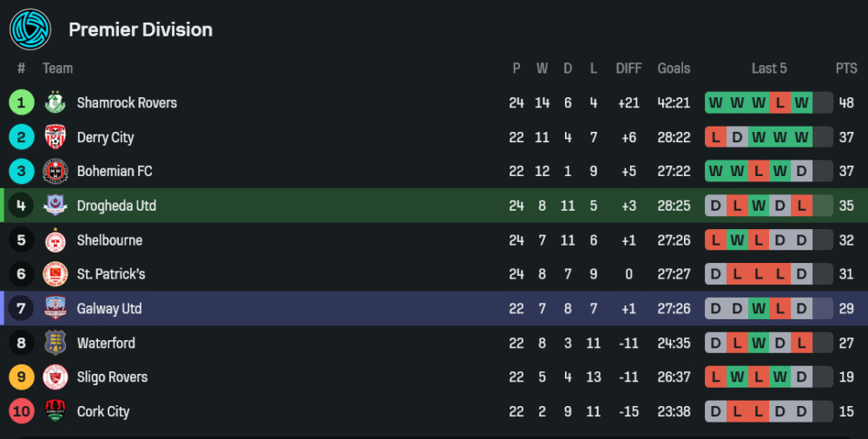Click the Waterford club crest
The image size is (868, 439).
click(x=56, y=343)
